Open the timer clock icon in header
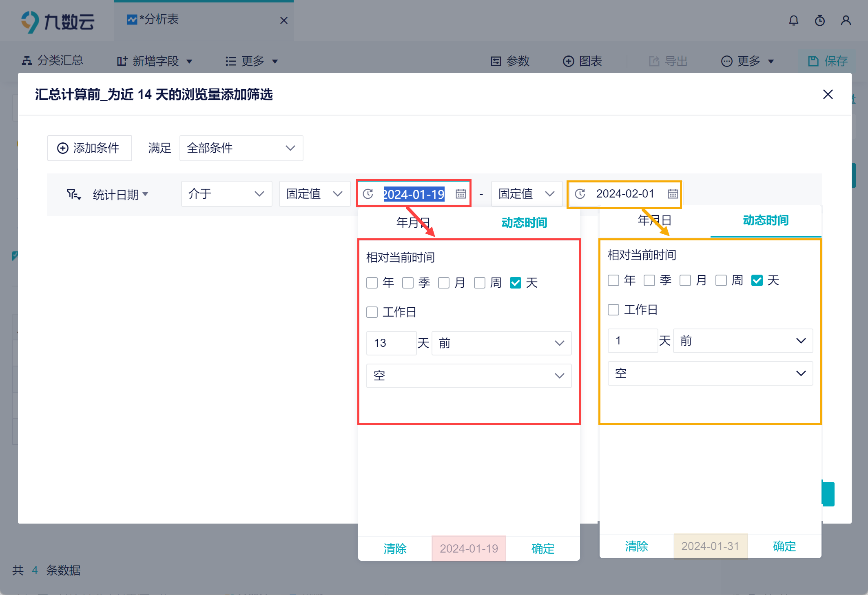Viewport: 868px width, 595px height. click(819, 20)
